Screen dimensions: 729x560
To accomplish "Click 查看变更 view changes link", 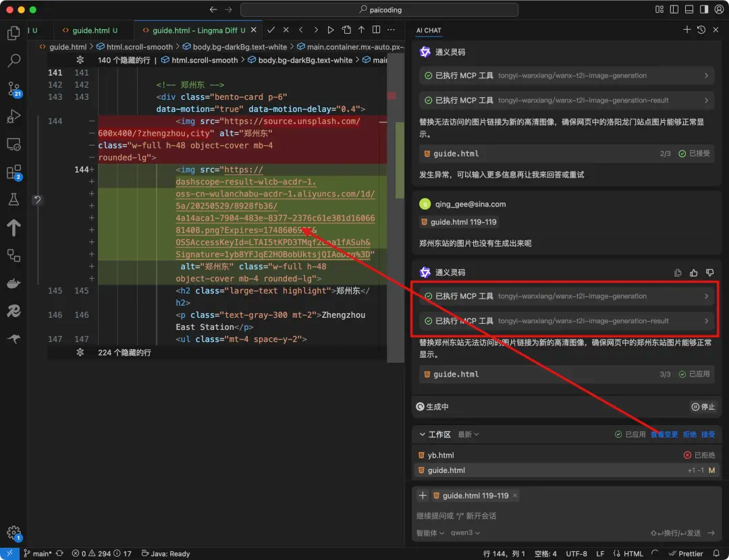I will click(664, 435).
